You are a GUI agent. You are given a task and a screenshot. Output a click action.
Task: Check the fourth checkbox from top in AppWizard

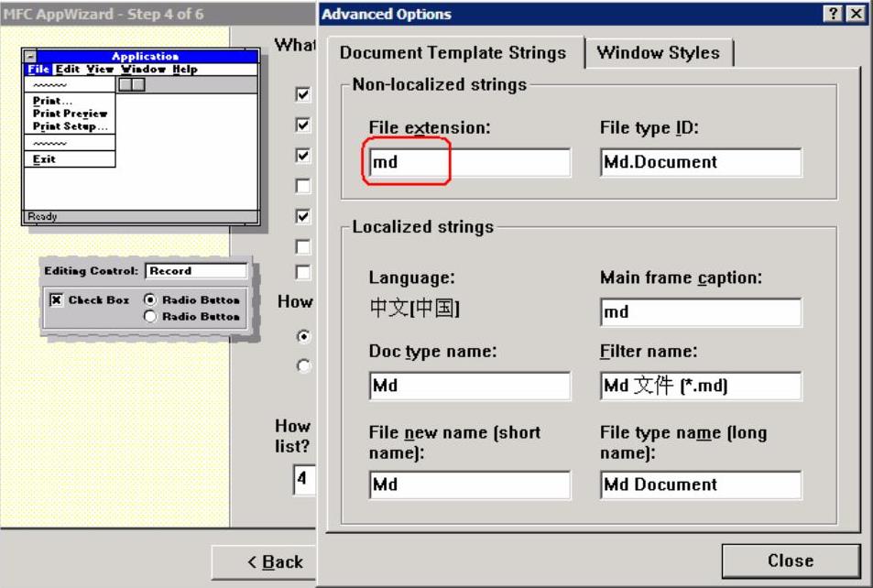tap(303, 185)
